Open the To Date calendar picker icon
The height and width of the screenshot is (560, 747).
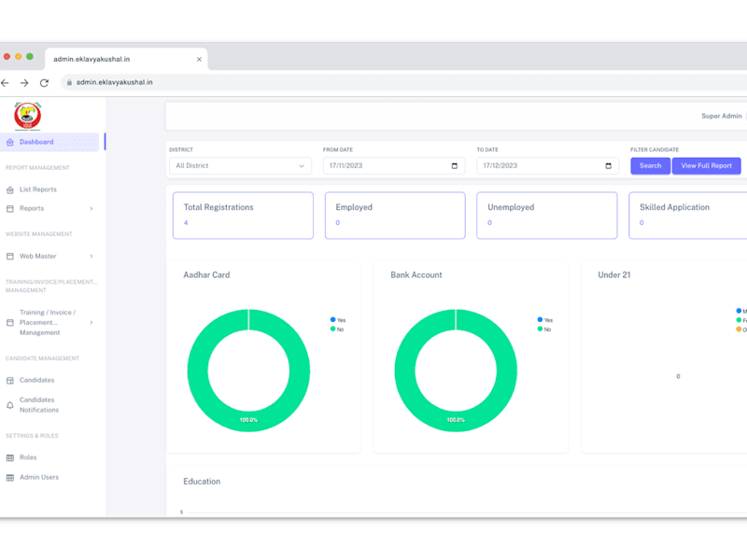[609, 166]
